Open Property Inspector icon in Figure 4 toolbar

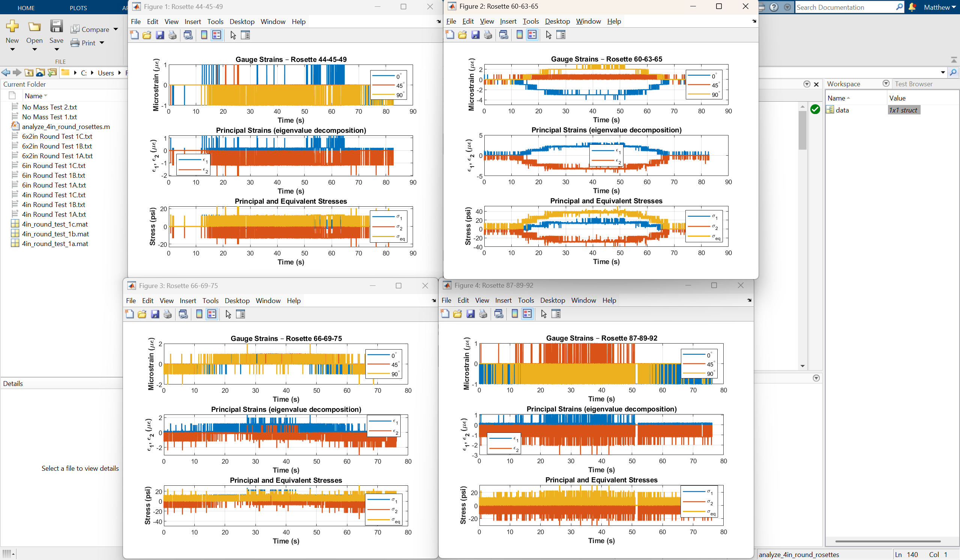(x=556, y=314)
